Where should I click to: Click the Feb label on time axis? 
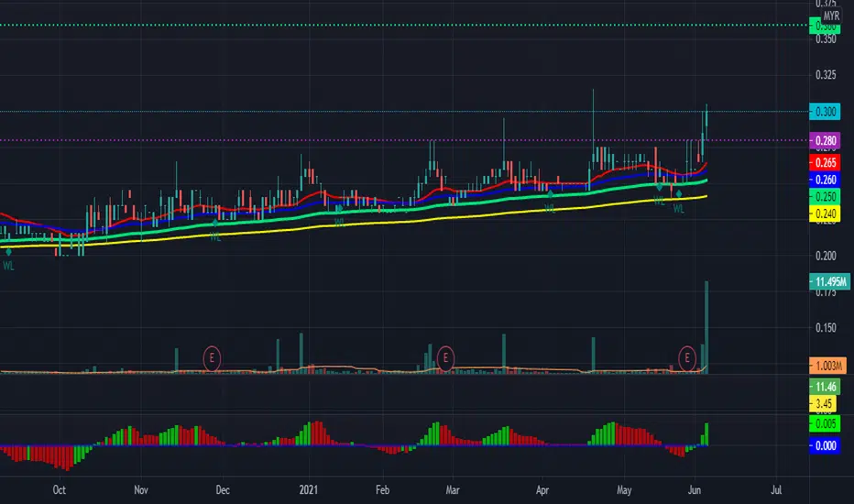click(x=382, y=490)
